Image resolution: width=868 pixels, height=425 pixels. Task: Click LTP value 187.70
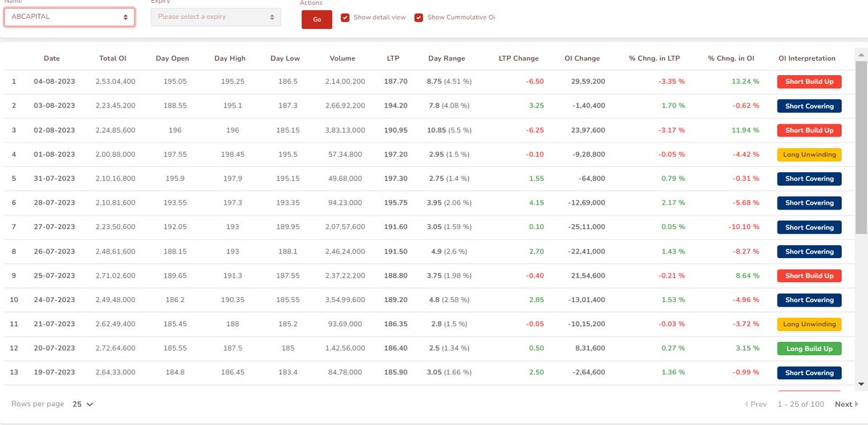coord(396,82)
